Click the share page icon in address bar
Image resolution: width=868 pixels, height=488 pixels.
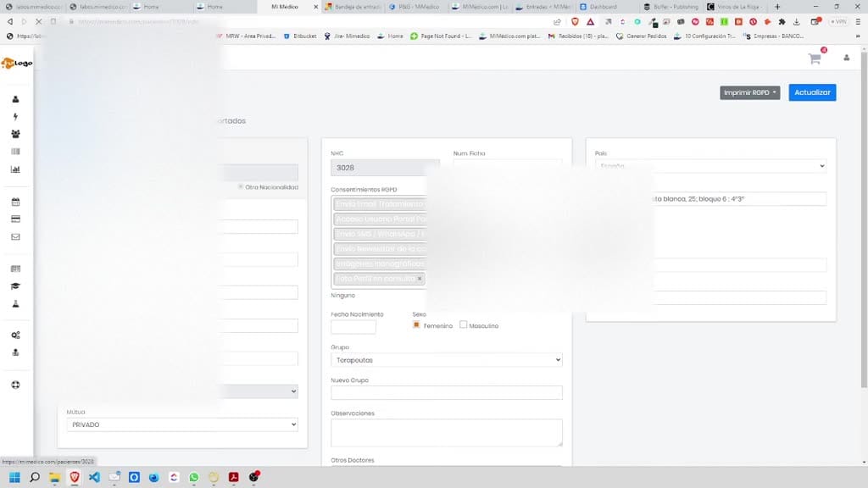click(x=557, y=21)
